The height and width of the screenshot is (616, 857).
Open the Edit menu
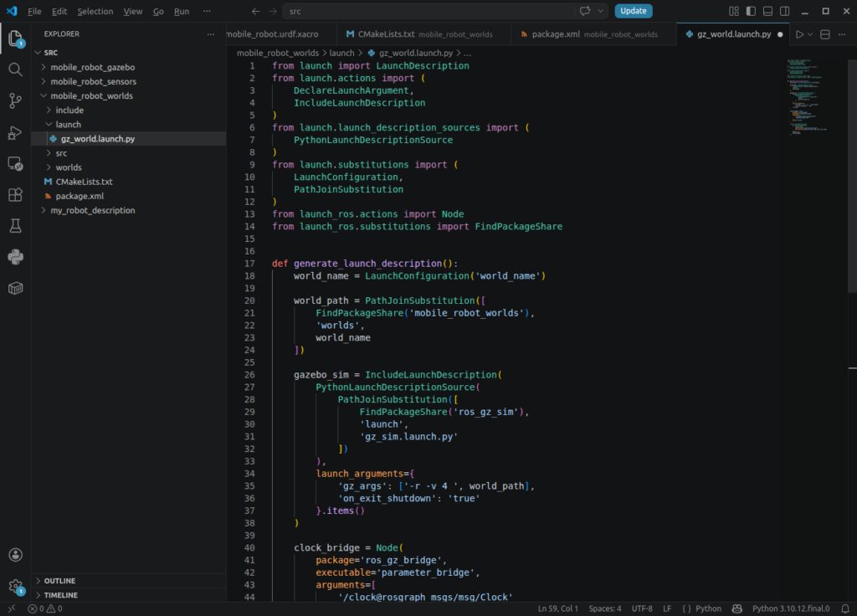click(59, 11)
